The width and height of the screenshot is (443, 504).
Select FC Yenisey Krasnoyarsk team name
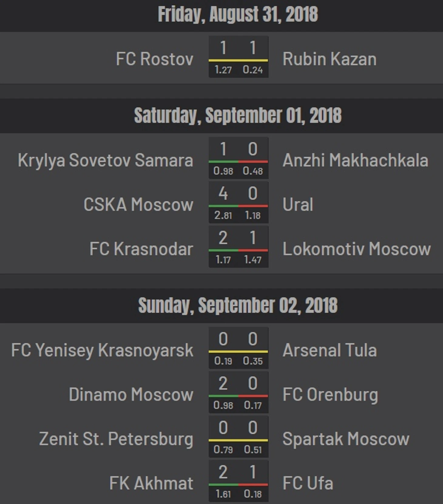point(102,350)
